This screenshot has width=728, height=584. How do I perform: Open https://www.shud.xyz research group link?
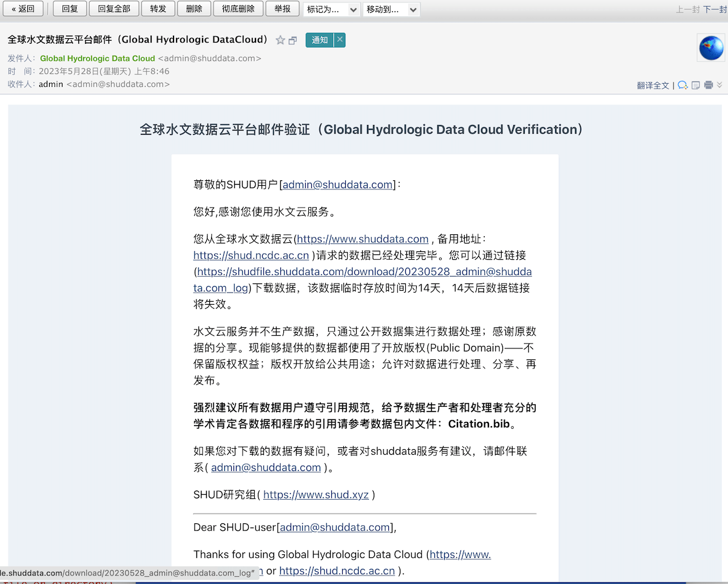coord(316,495)
